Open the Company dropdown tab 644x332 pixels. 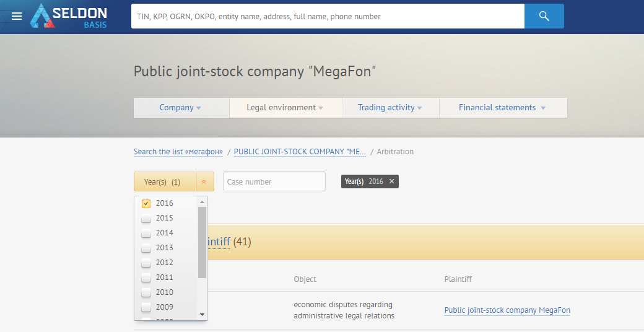click(x=181, y=108)
